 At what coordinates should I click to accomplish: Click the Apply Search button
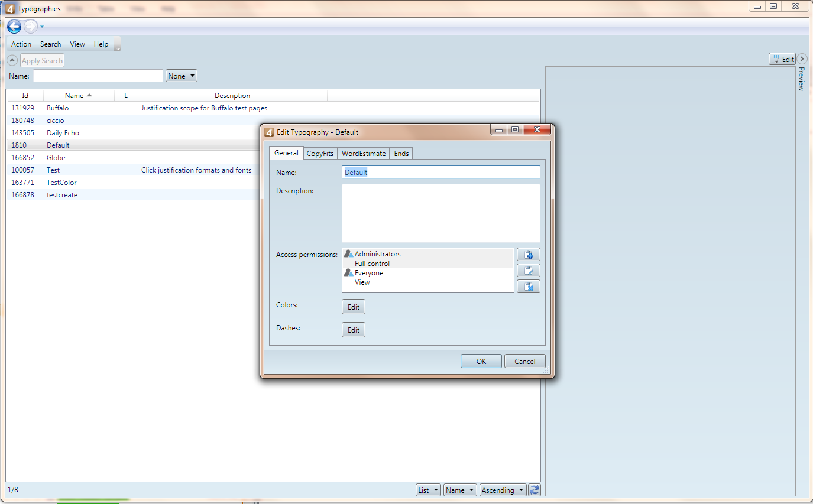(42, 60)
